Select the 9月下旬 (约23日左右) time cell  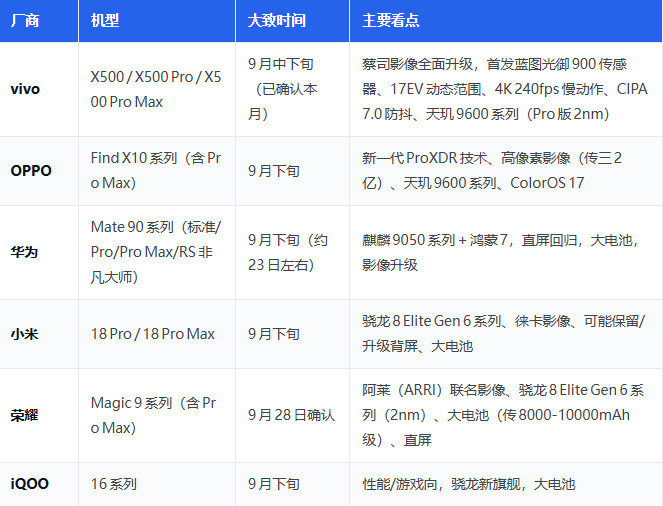click(x=292, y=252)
